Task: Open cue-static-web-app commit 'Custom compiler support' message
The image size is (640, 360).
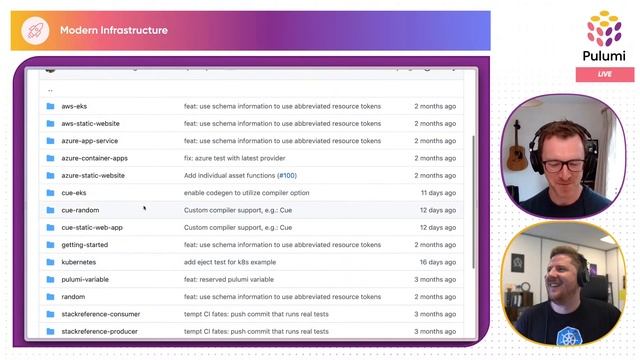Action: (238, 227)
